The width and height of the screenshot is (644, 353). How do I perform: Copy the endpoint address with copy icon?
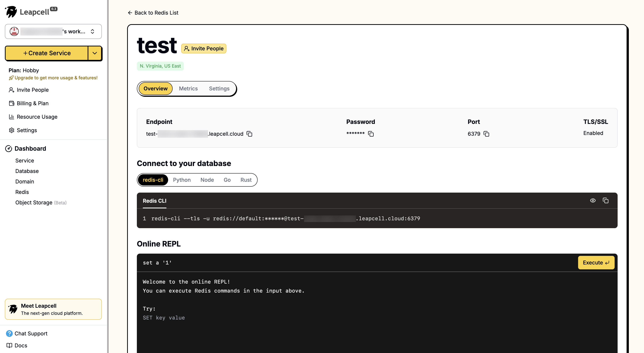point(249,134)
